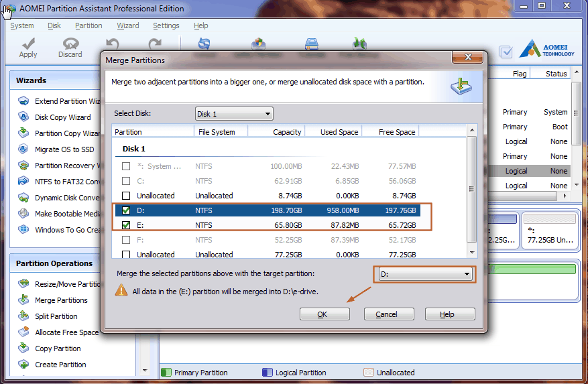
Task: Open the Wizard menu
Action: 128,25
